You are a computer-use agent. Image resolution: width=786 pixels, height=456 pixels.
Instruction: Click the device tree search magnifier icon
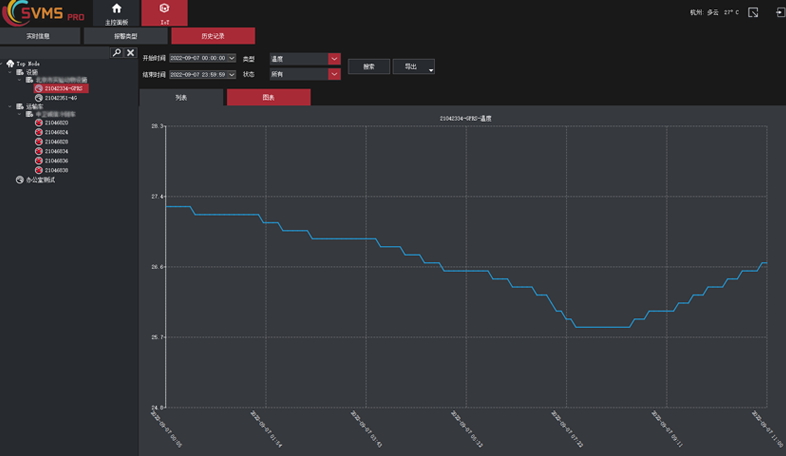[x=117, y=52]
